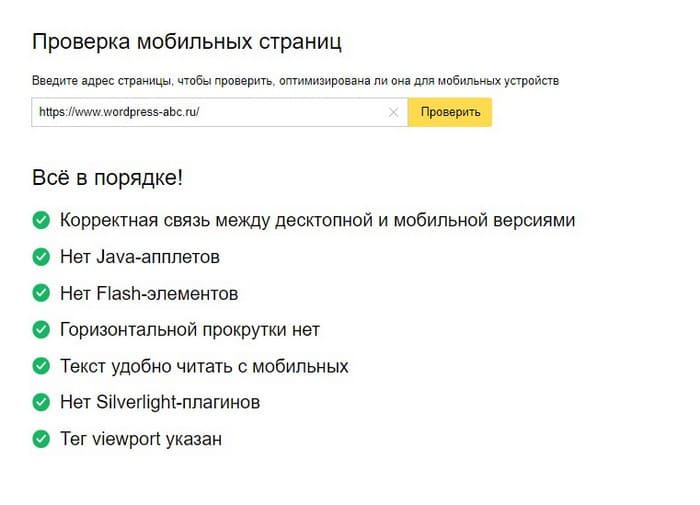This screenshot has width=700, height=505.
Task: Click green checkmark beside Тег viewport указан
Action: 41,439
